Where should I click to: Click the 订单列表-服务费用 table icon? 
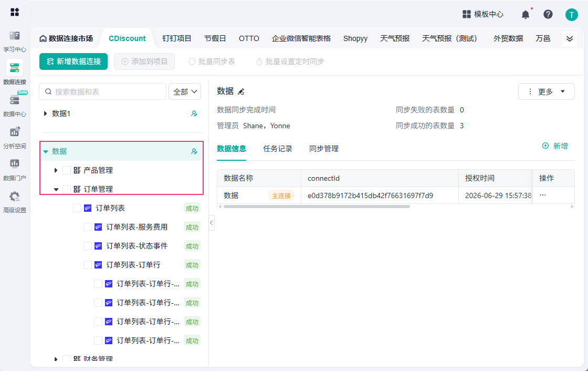98,227
